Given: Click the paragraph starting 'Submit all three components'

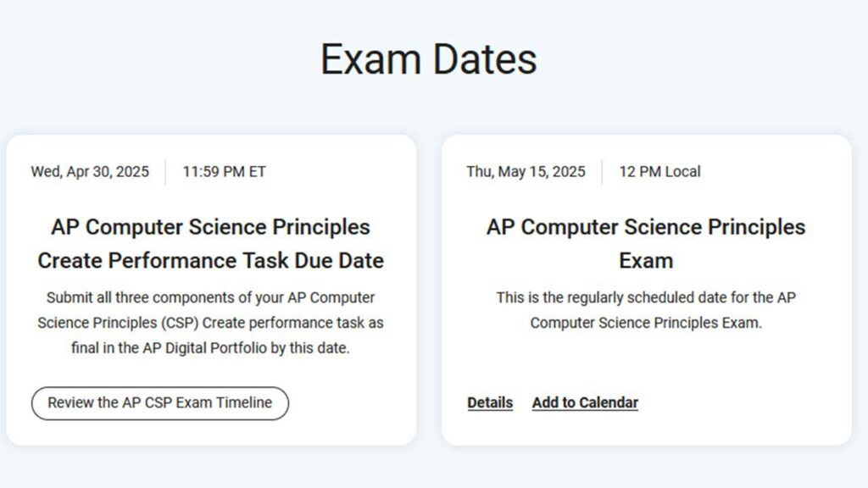Looking at the screenshot, I should pos(210,323).
